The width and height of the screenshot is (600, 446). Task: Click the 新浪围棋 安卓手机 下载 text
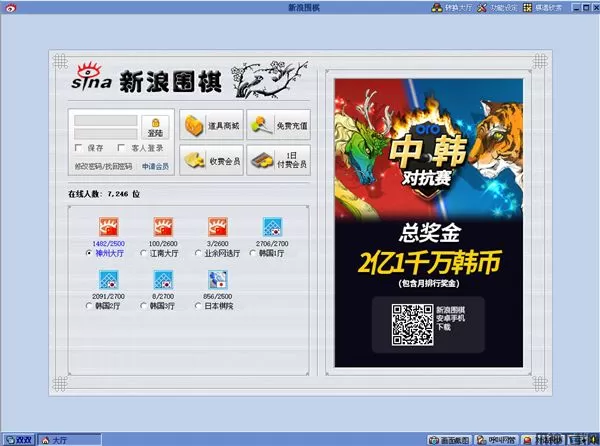(x=450, y=318)
